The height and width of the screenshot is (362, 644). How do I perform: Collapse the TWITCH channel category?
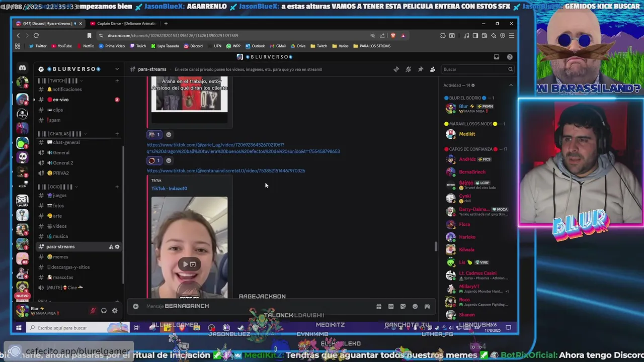(x=60, y=80)
